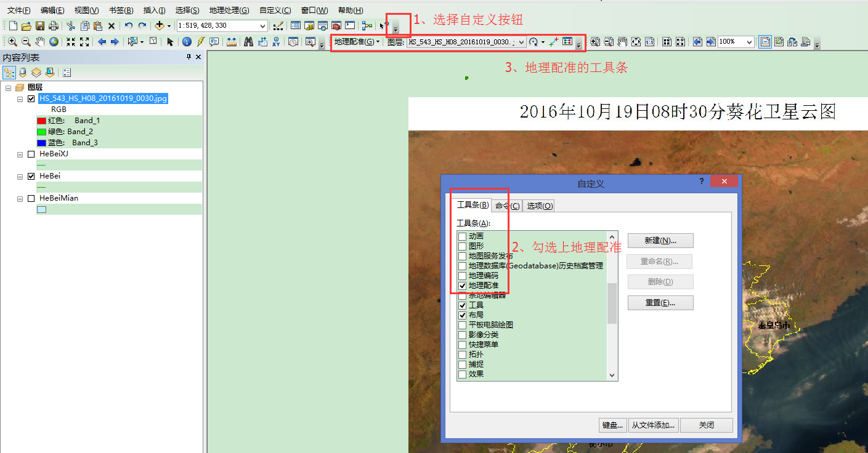Viewport: 868px width, 453px height.
Task: Click the Print icon
Action: click(54, 26)
